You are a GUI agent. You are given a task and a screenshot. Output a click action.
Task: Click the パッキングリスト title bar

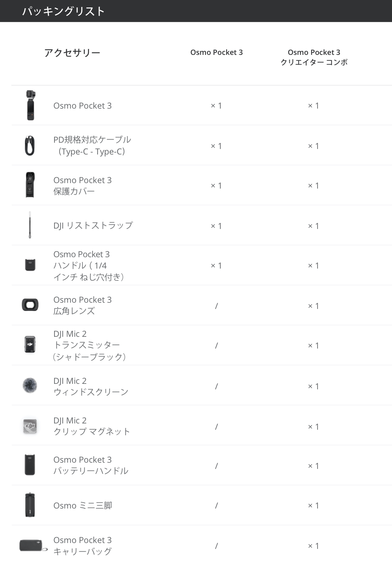(196, 11)
